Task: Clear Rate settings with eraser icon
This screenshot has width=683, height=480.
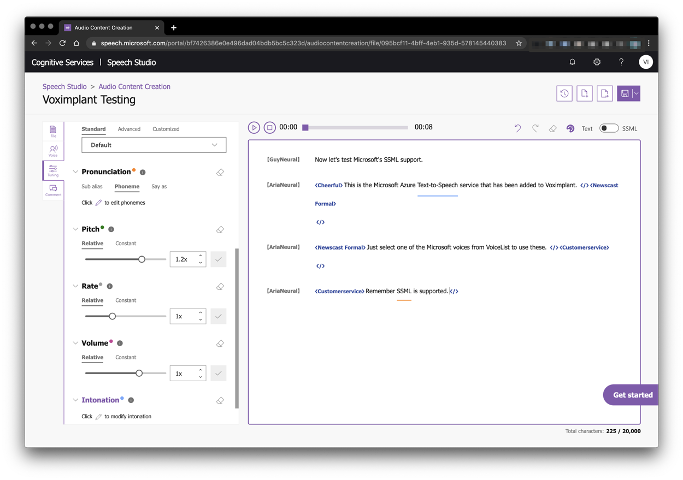Action: click(x=220, y=287)
